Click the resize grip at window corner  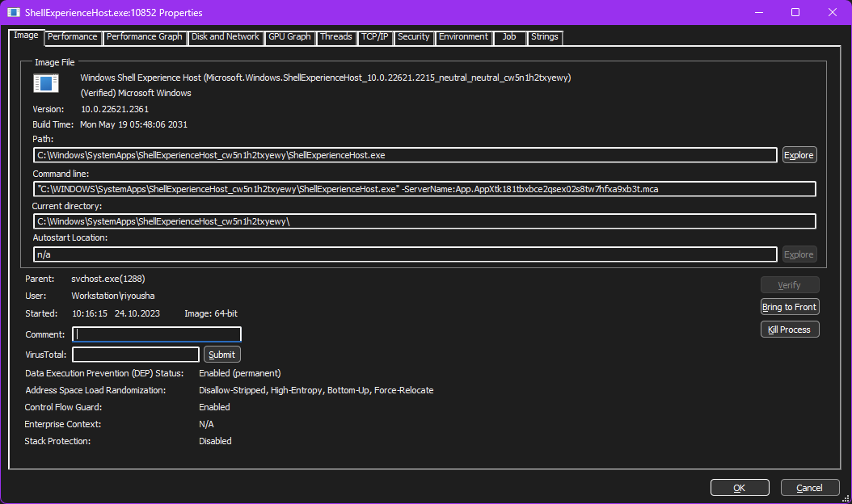coord(845,498)
